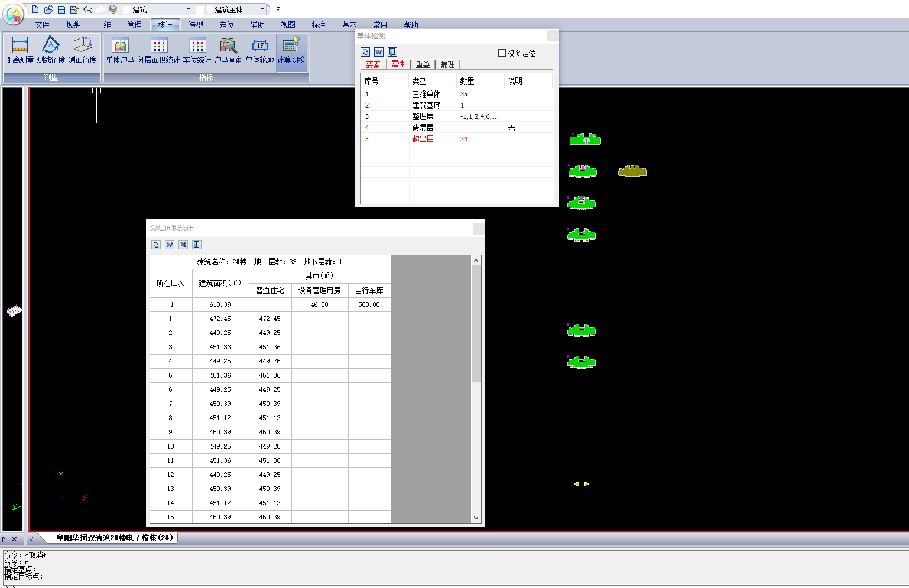The height and width of the screenshot is (588, 909).
Task: Export 分层面积统计 table to Excel
Action: coord(183,245)
